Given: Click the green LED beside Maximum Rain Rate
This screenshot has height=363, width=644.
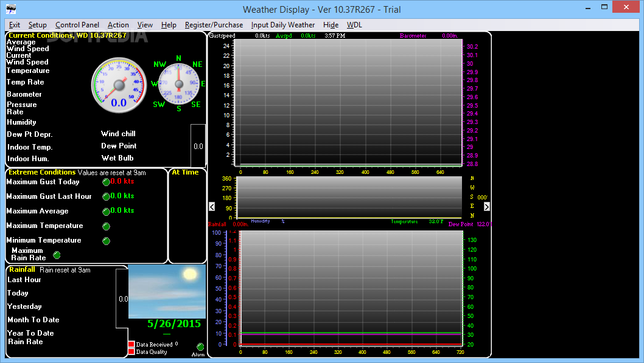Looking at the screenshot, I should [x=57, y=255].
